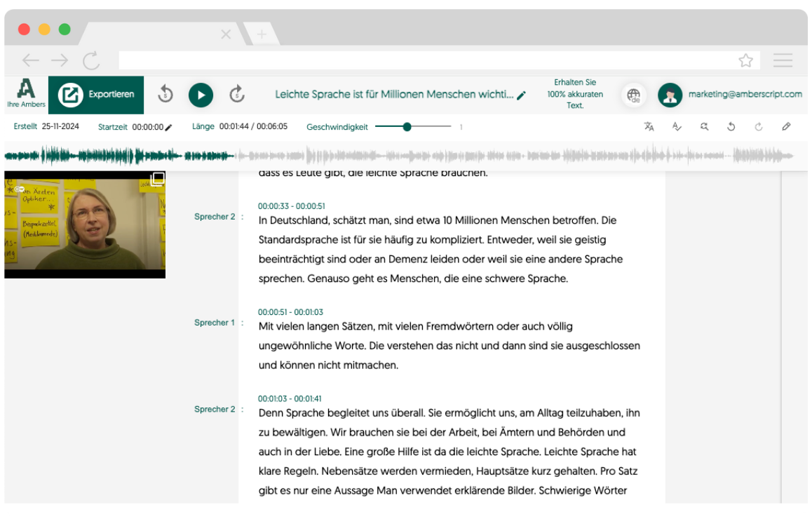
Task: Play the audio recording
Action: pos(201,95)
